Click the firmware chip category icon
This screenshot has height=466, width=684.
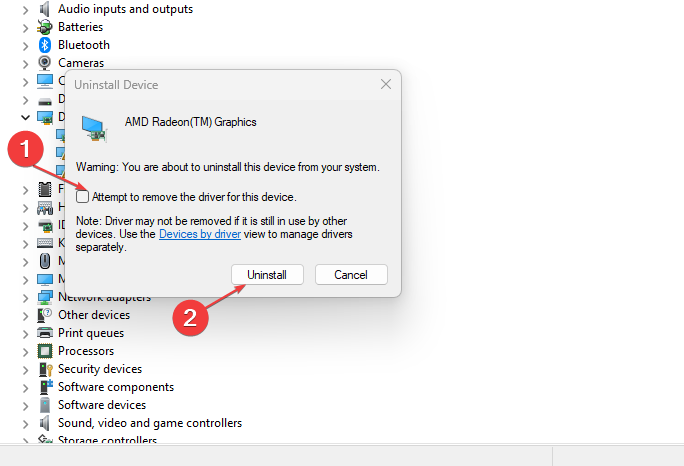[x=44, y=189]
